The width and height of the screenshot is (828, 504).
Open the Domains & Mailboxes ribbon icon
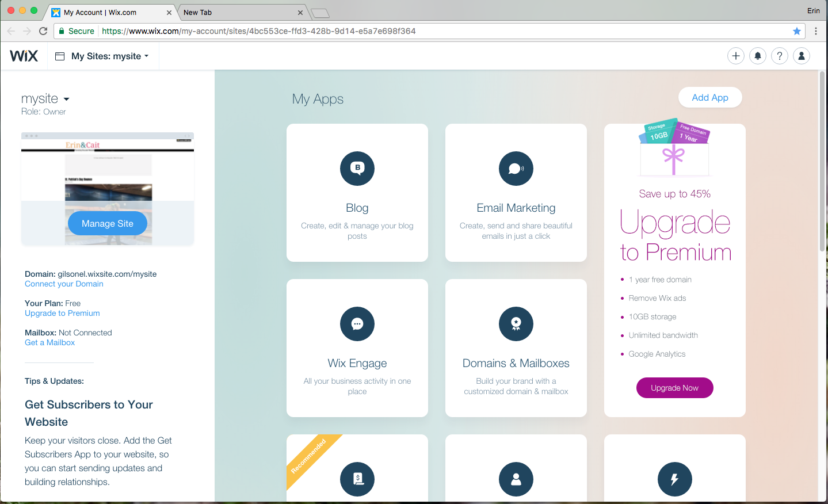[x=516, y=324]
